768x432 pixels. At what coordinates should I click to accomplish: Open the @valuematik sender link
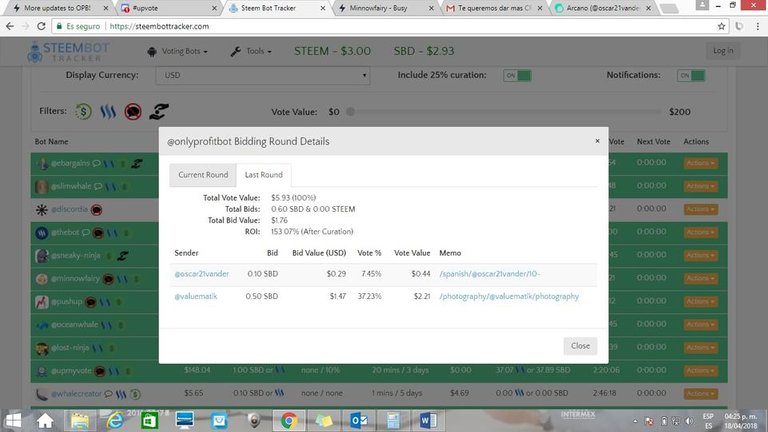tap(195, 296)
